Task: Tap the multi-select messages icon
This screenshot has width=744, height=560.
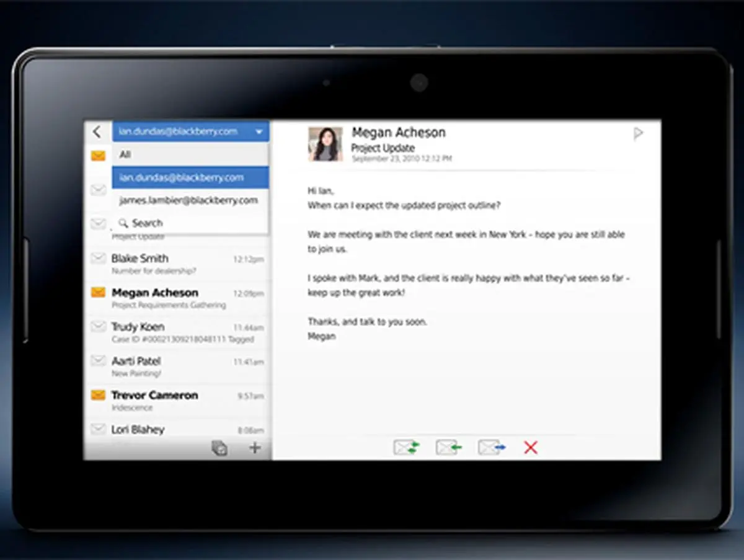Action: [219, 448]
